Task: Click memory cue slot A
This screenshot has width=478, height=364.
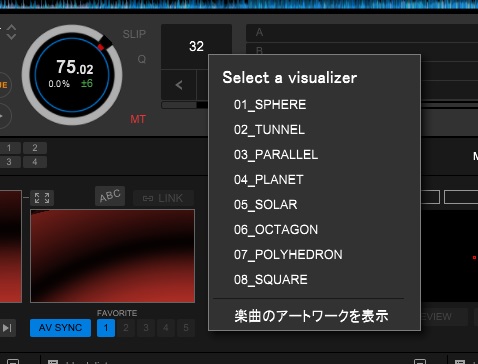Action: (362, 32)
